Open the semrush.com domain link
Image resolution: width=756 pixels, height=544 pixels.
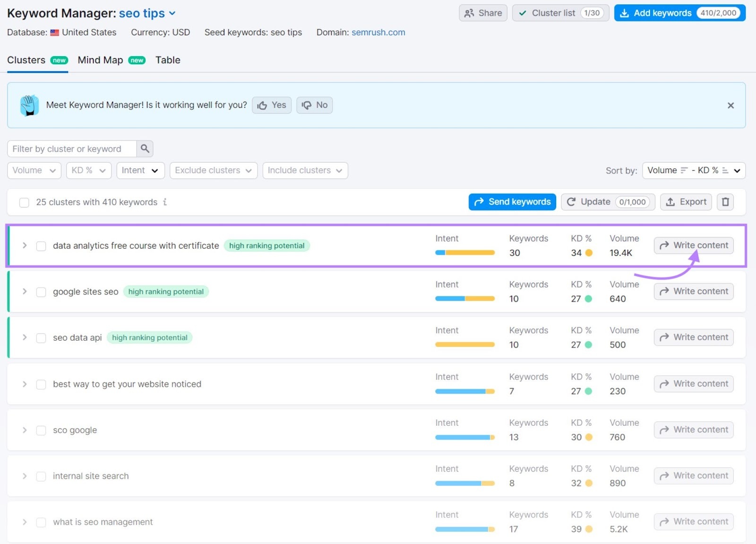pyautogui.click(x=378, y=32)
